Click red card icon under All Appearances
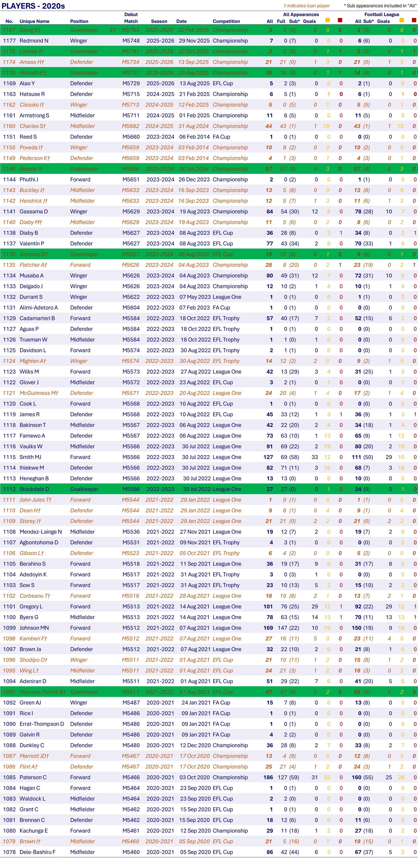 [x=340, y=20]
